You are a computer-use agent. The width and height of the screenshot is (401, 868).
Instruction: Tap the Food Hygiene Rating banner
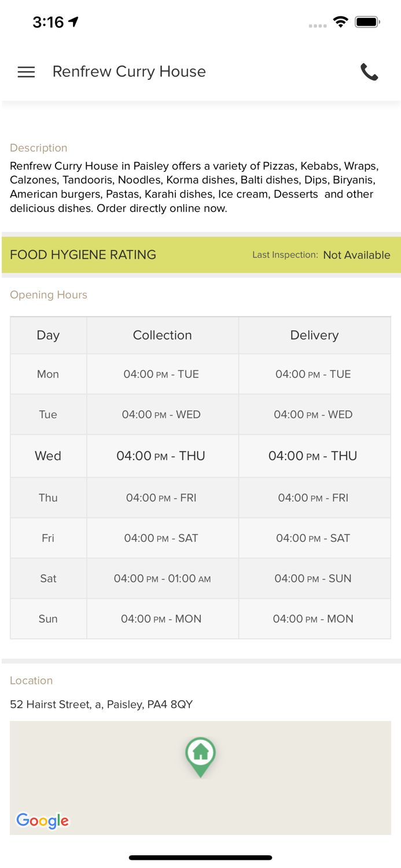83,255
